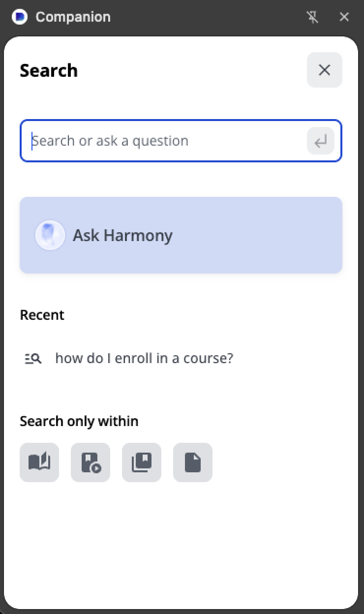Toggle the video play bookmark filter
The height and width of the screenshot is (614, 364).
pos(91,462)
